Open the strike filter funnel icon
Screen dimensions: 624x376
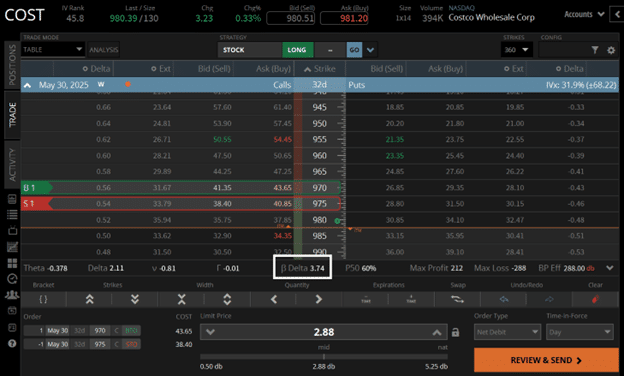[x=595, y=50]
